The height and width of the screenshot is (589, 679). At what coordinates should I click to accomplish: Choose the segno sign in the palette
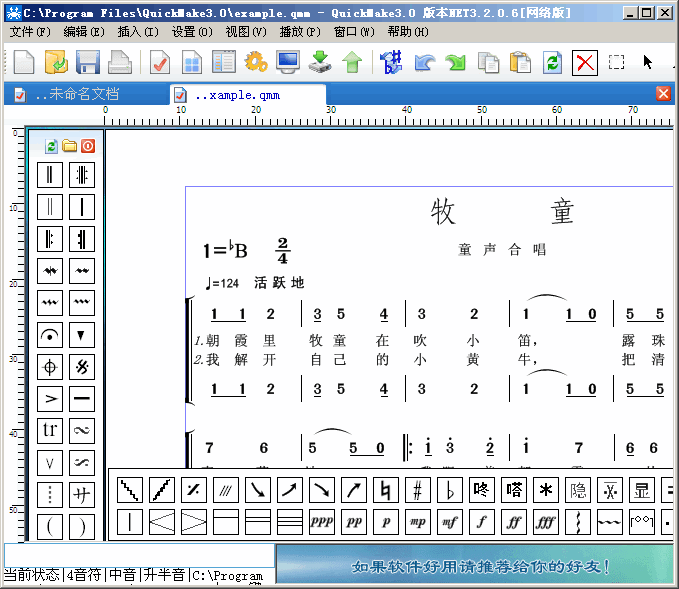point(82,367)
